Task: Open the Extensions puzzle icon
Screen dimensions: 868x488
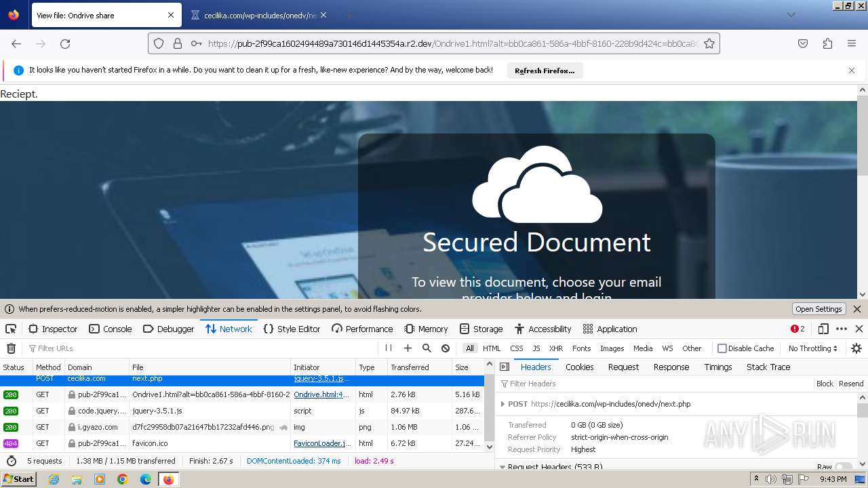Action: [x=827, y=43]
